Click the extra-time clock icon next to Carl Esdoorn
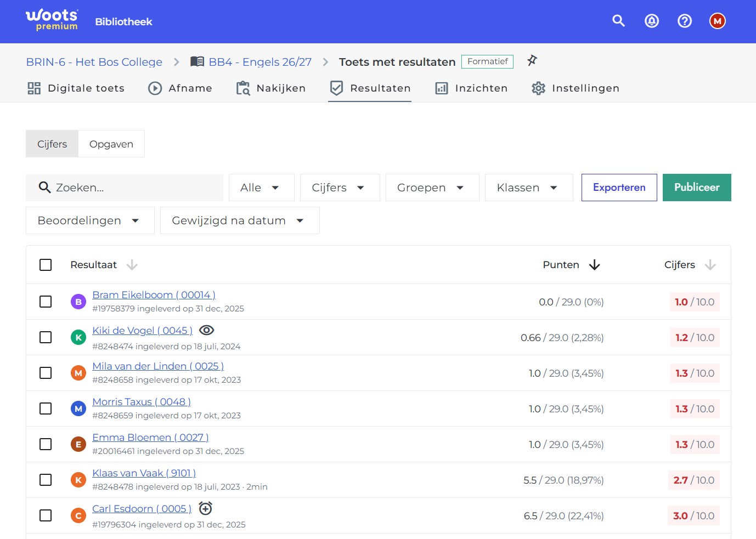Viewport: 756px width, 539px height. (205, 508)
